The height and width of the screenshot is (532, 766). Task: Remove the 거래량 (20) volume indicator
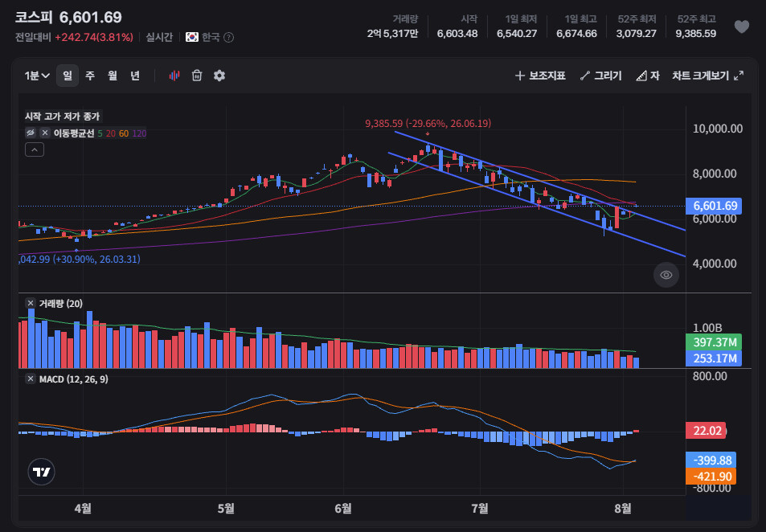(x=31, y=304)
